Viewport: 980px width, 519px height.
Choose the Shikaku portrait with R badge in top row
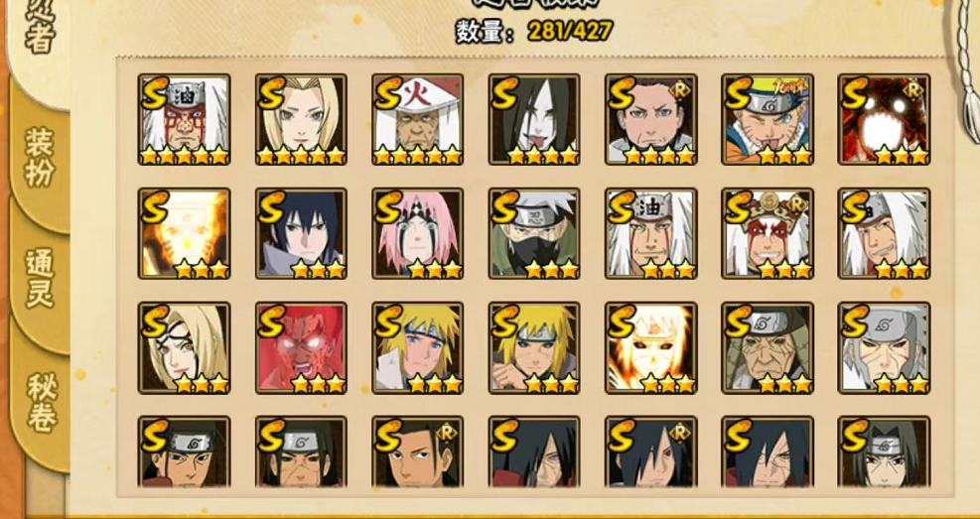point(651,119)
